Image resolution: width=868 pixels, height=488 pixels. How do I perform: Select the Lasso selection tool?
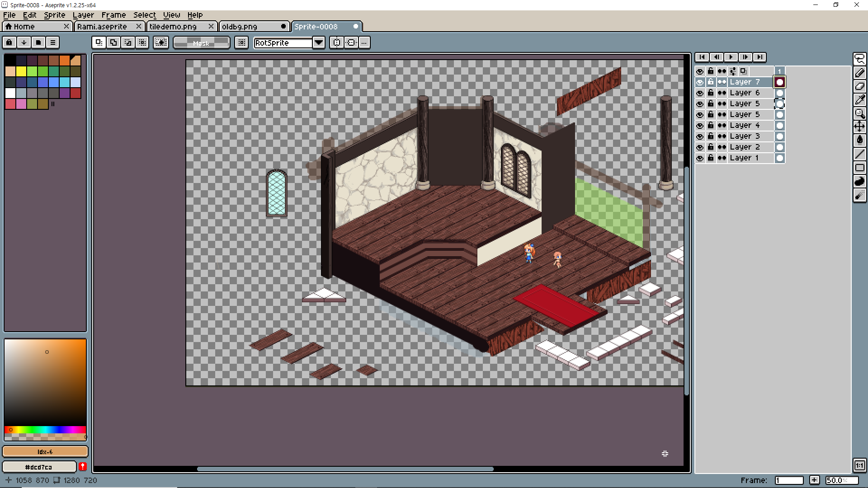click(859, 59)
